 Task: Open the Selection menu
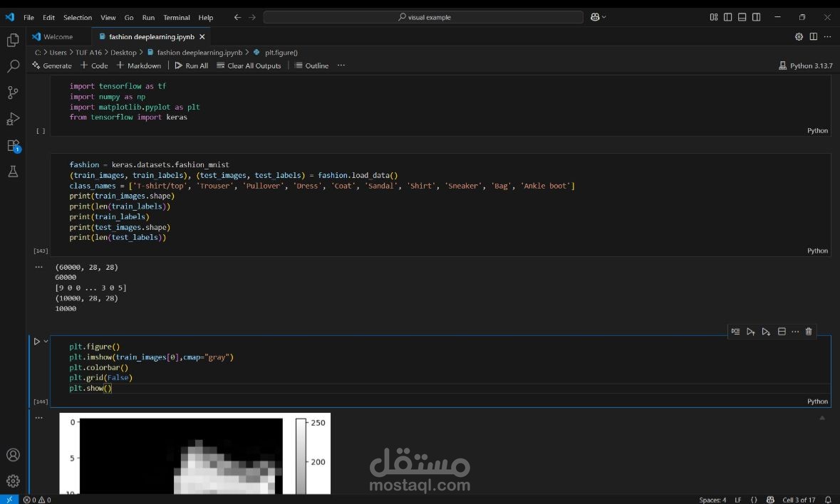tap(78, 17)
